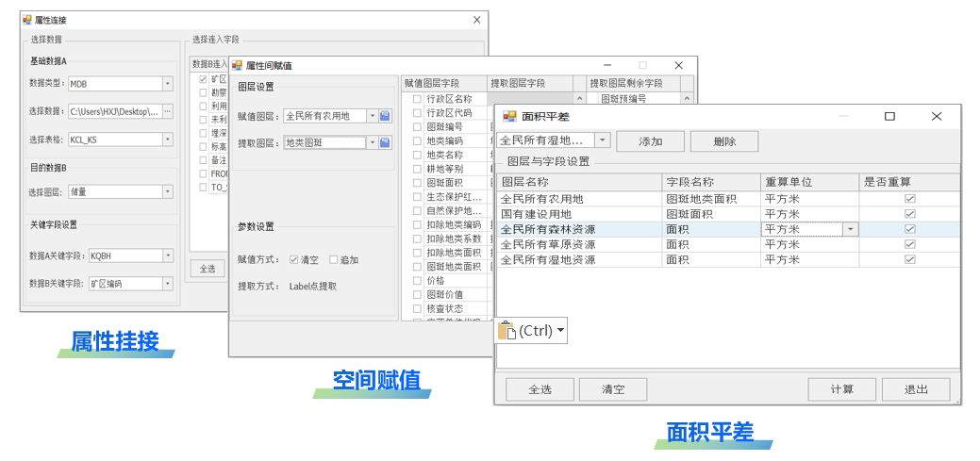Click the save icon beside 赋值图层 dropdown
The height and width of the screenshot is (461, 980).
pyautogui.click(x=386, y=116)
